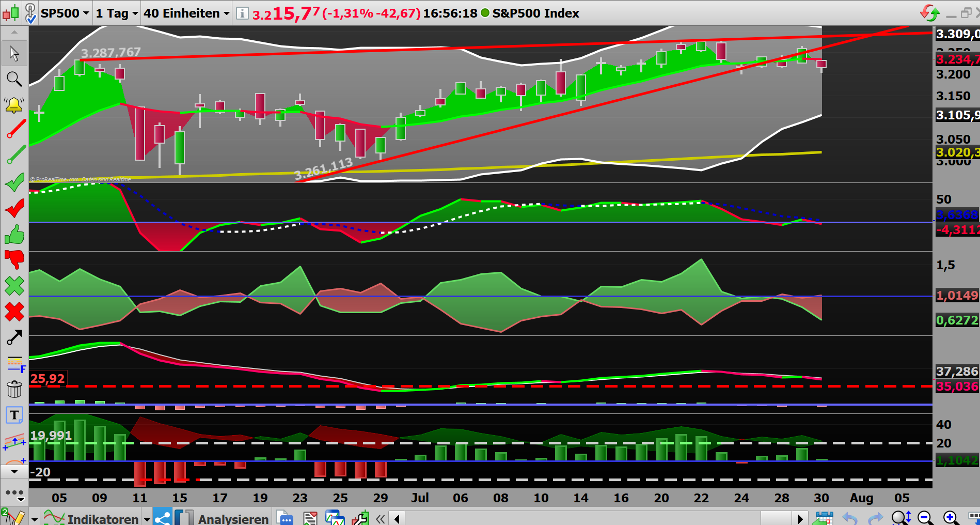Zoom in horizontally with plus magnifier
The width and height of the screenshot is (980, 525).
pos(951,518)
